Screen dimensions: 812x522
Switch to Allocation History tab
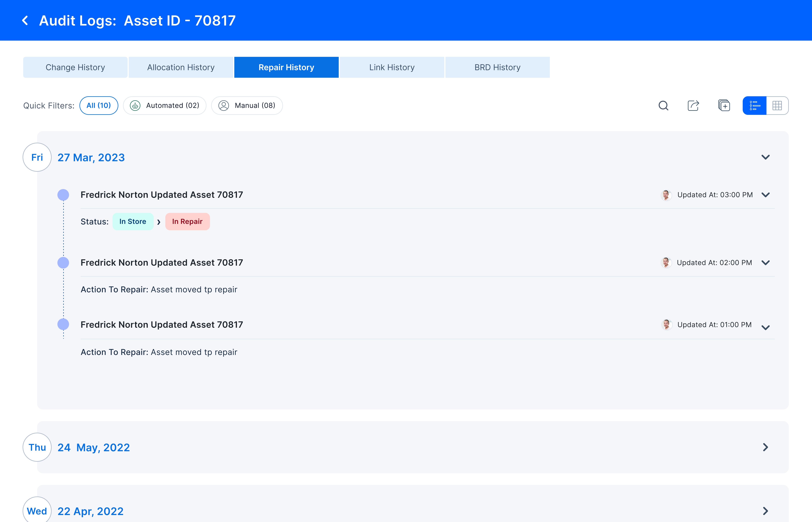pos(181,67)
